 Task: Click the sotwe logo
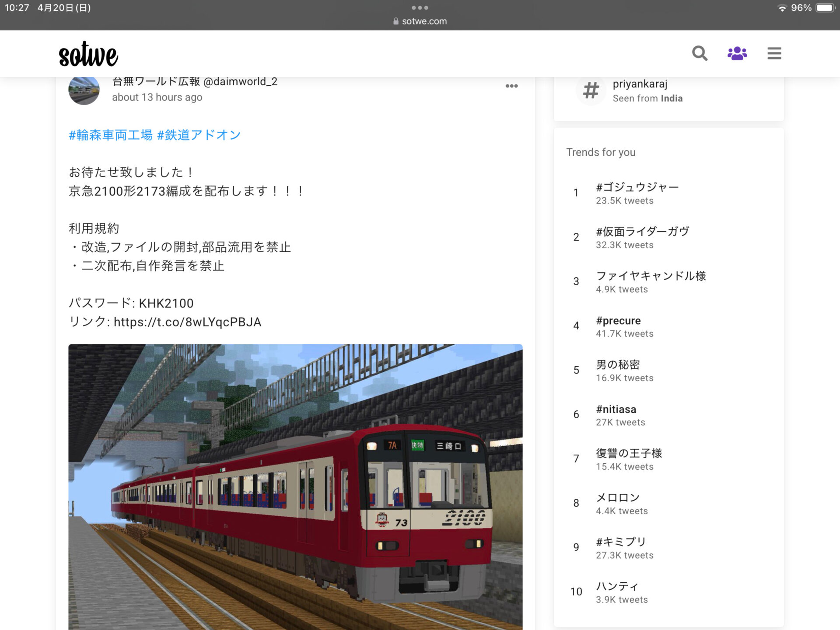[x=88, y=55]
